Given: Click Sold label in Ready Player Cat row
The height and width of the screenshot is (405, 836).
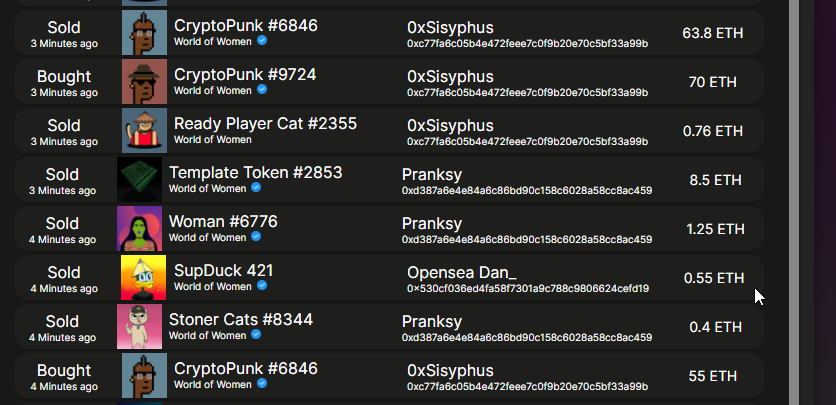Looking at the screenshot, I should pyautogui.click(x=64, y=126).
